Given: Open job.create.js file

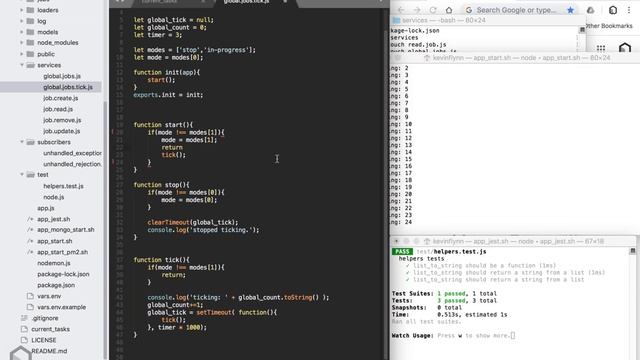Looking at the screenshot, I should [60, 98].
